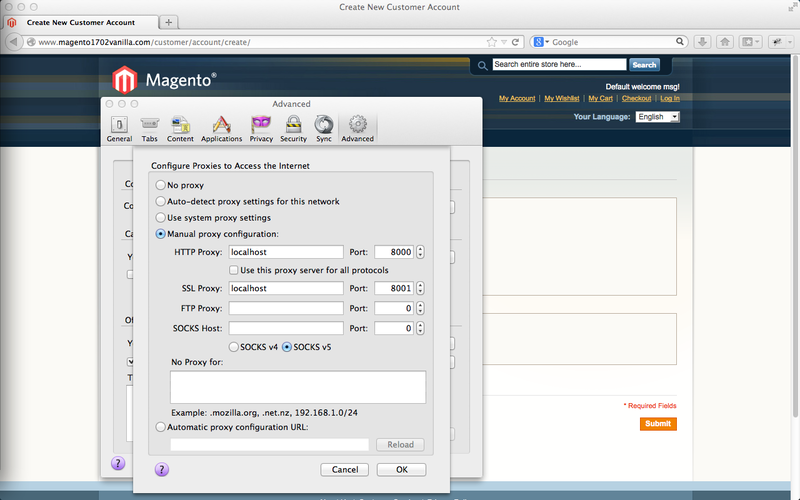Screen dimensions: 800x500
Task: Click My Cart link
Action: tap(601, 98)
